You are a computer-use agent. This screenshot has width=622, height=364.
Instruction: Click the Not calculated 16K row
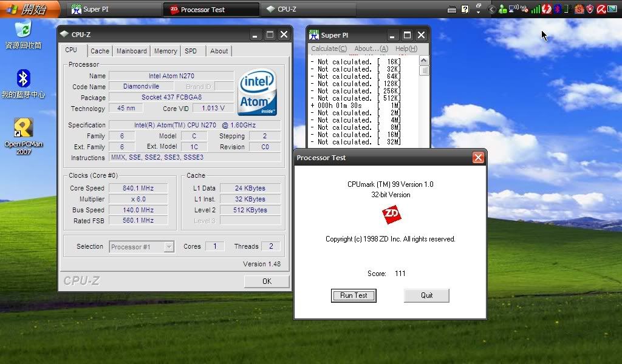(355, 62)
